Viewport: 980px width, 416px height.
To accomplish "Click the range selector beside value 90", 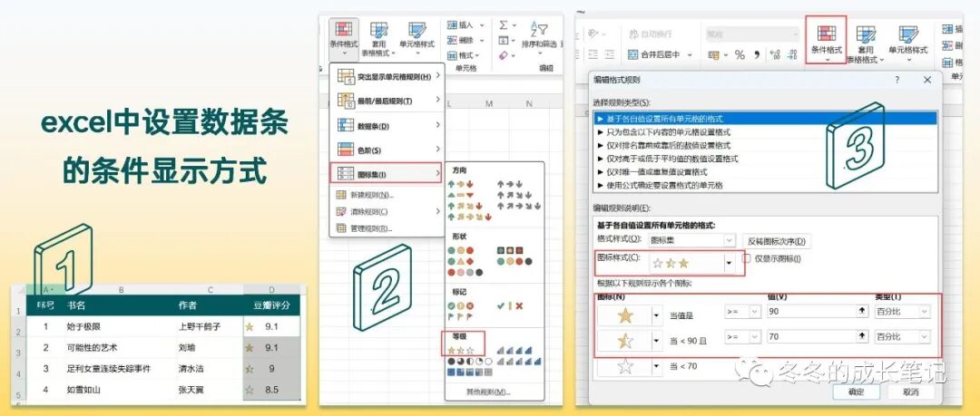I will click(863, 311).
